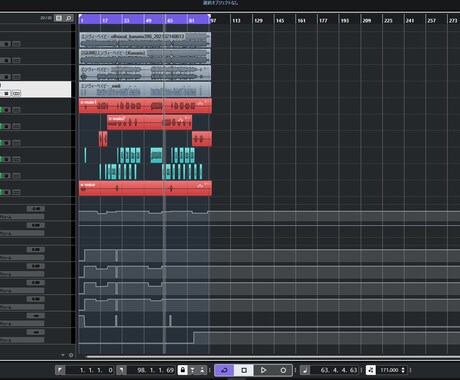Viewport: 460px width, 380px height.
Task: Edit the position display 63. 4. 4. 63
Action: click(x=335, y=370)
